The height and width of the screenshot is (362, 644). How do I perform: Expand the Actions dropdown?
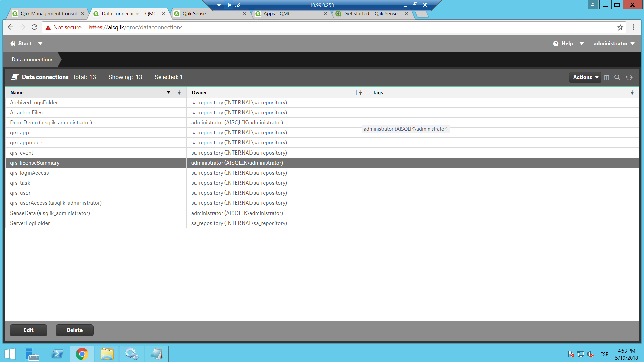[585, 77]
